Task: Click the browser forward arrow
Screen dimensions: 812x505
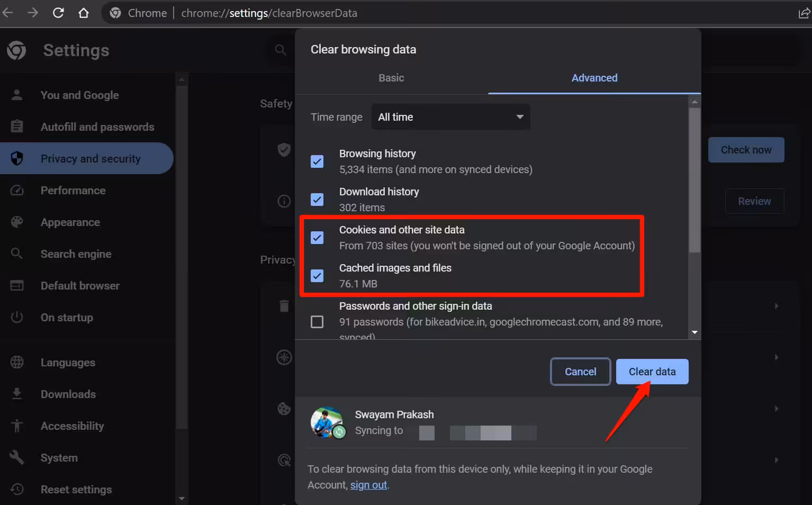Action: 33,13
